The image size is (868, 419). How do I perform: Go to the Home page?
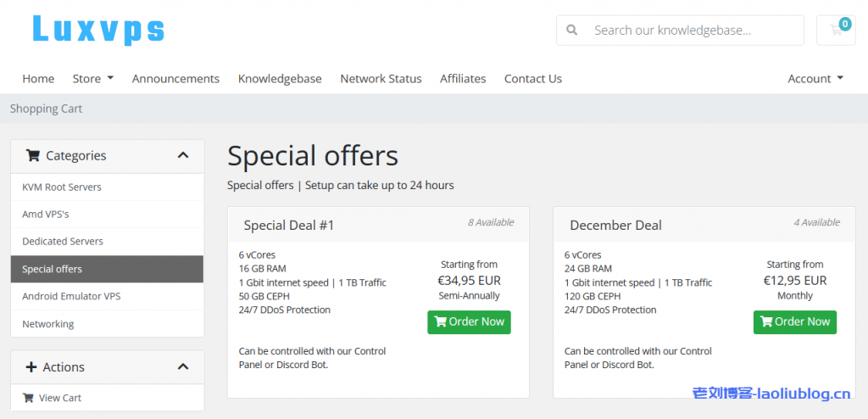pyautogui.click(x=38, y=79)
